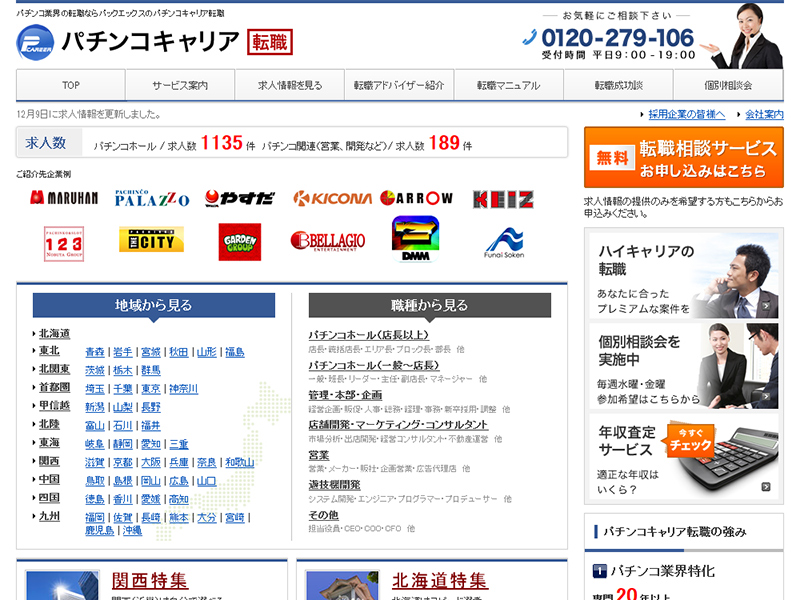Click orange 無料 転職相談サービス button
The height and width of the screenshot is (600, 800).
pos(684,158)
